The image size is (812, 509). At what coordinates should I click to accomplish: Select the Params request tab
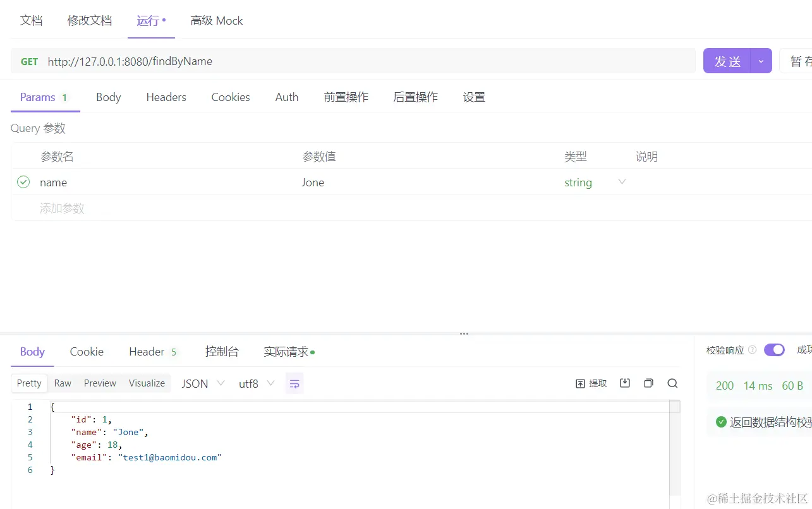[44, 97]
